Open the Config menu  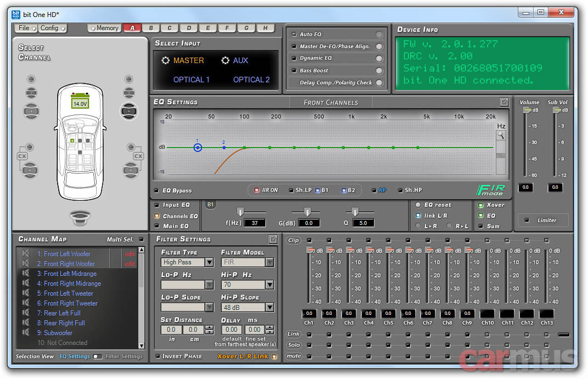(x=53, y=28)
